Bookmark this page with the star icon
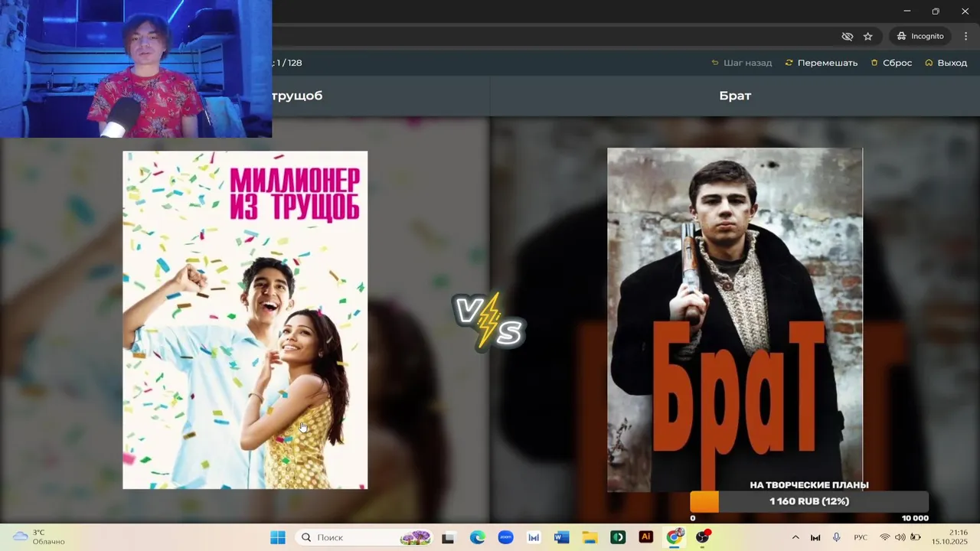The width and height of the screenshot is (980, 551). click(x=867, y=36)
